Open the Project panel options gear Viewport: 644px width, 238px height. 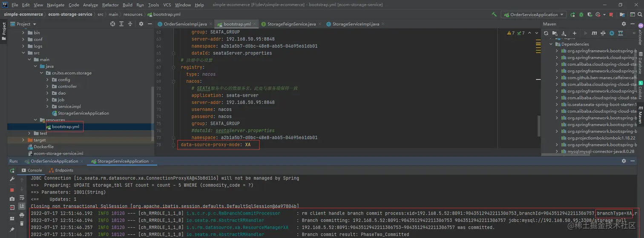[x=141, y=24]
